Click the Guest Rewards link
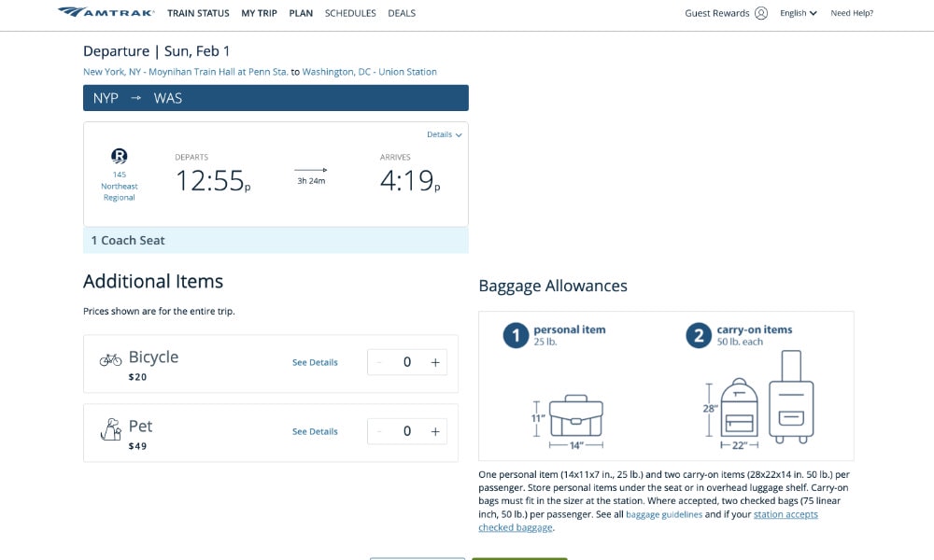This screenshot has width=934, height=560. (x=717, y=13)
